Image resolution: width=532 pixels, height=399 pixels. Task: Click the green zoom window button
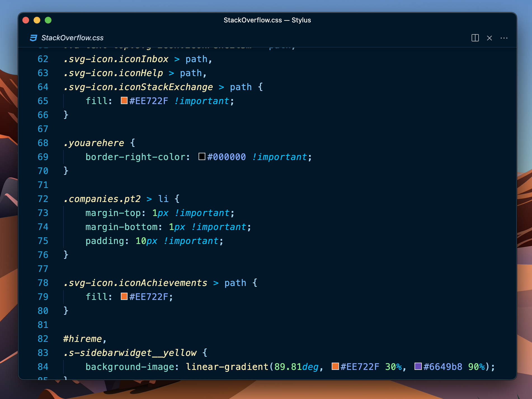click(x=48, y=20)
